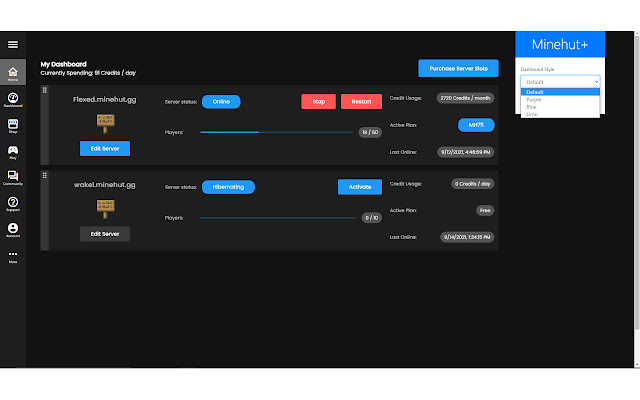
Task: Click drag handle of Flexed.minehut.gg card
Action: click(x=44, y=90)
